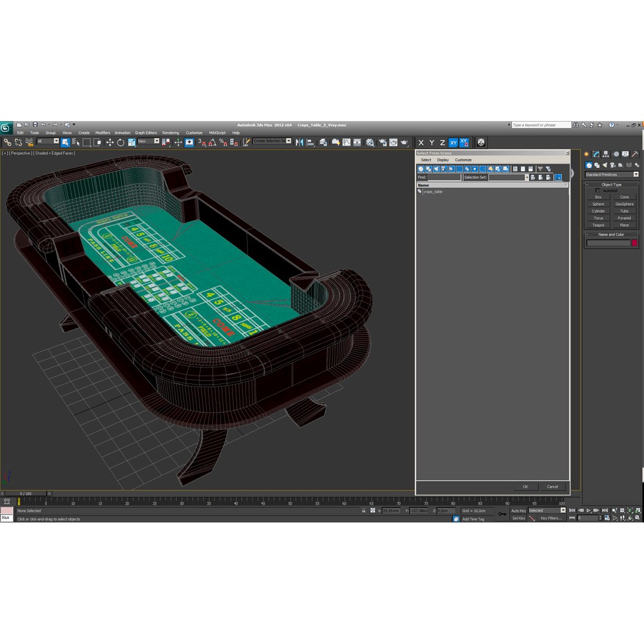
Task: Open the Utilities hammer panel tab
Action: click(x=635, y=154)
